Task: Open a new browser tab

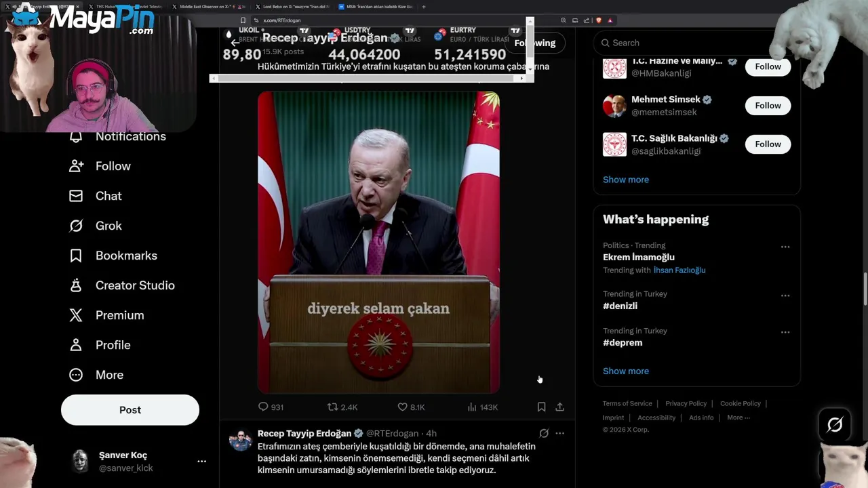Action: coord(424,7)
